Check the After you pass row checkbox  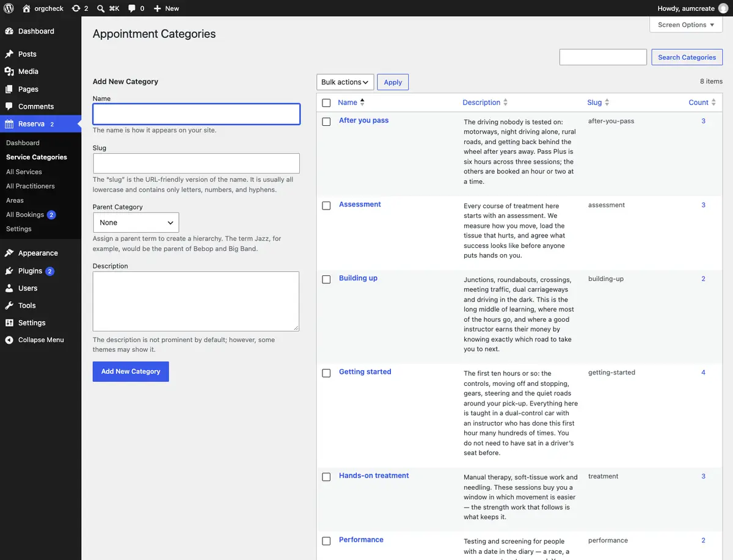[326, 122]
